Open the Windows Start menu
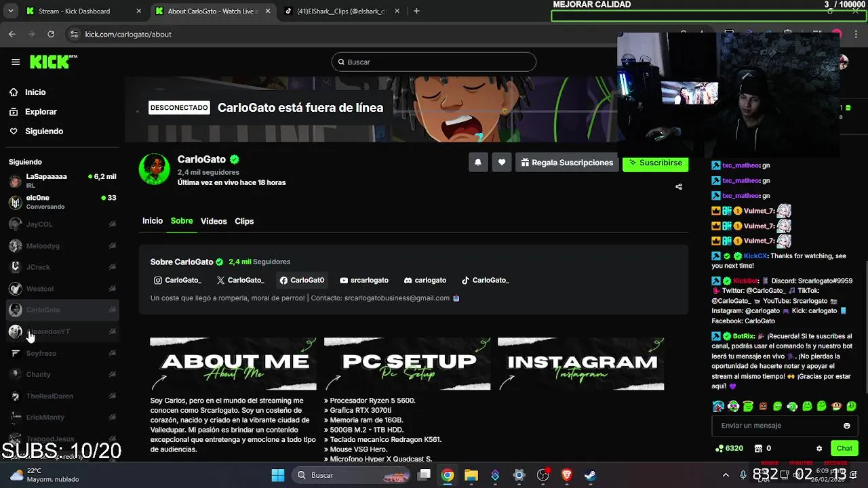The width and height of the screenshot is (868, 488). [278, 475]
